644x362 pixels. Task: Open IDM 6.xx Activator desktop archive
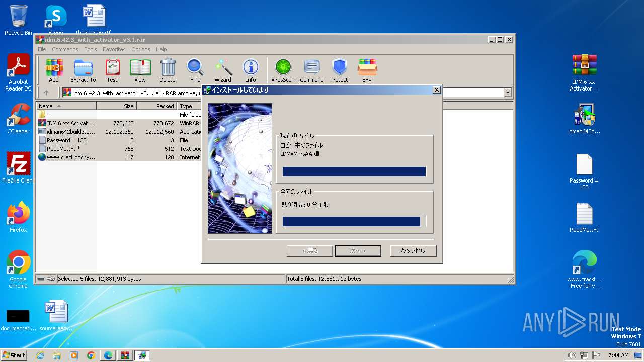(x=584, y=72)
